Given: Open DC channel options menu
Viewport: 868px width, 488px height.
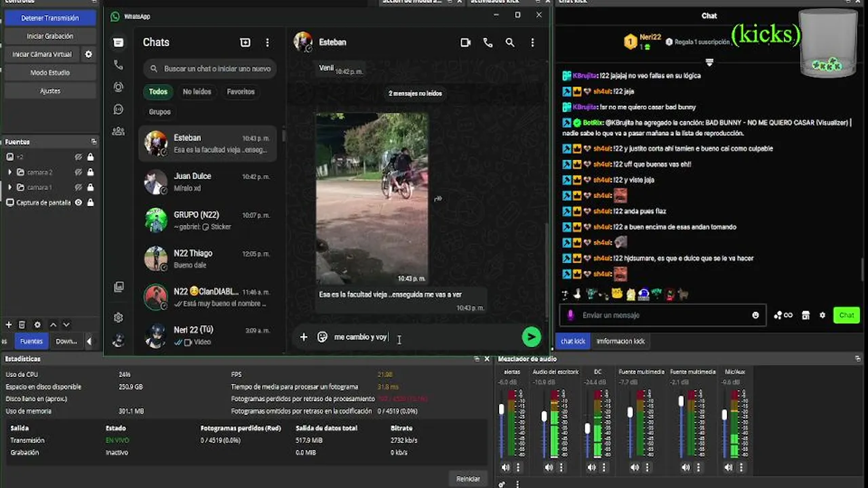Looking at the screenshot, I should click(x=604, y=468).
